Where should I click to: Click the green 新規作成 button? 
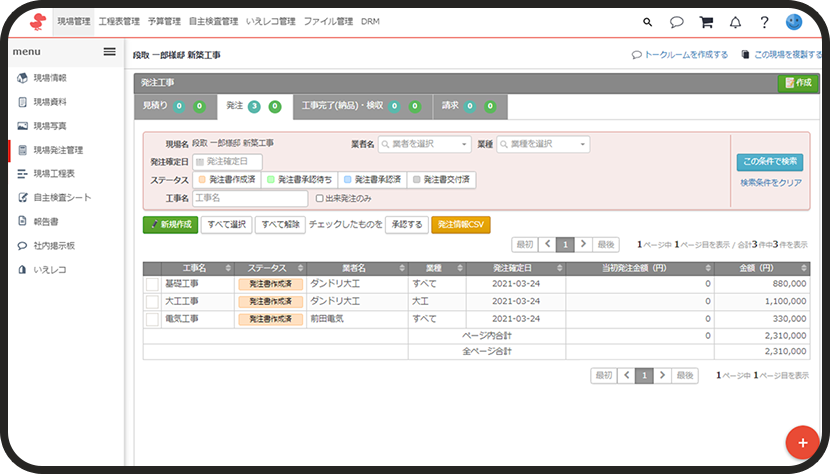pyautogui.click(x=170, y=225)
